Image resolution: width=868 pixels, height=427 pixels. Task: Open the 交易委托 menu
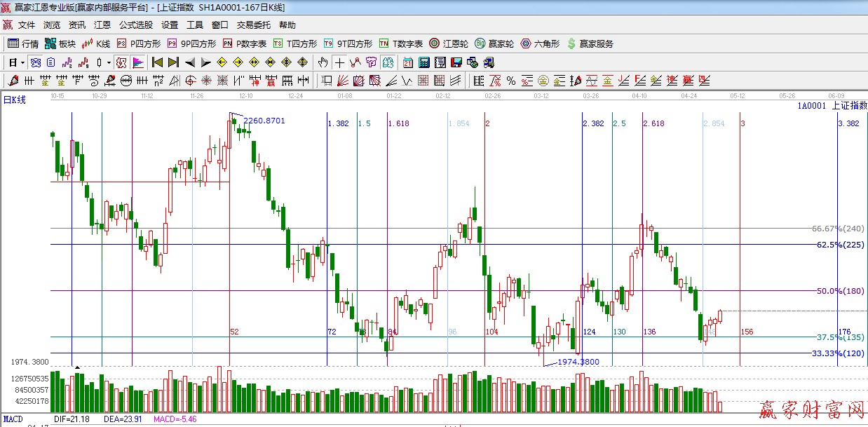point(253,25)
